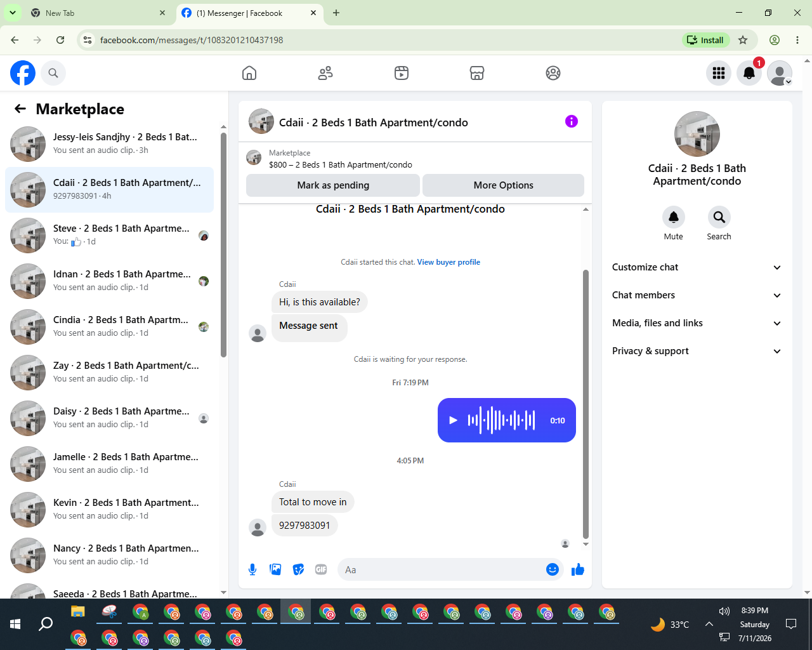Click the Install app button in address bar
Image resolution: width=812 pixels, height=650 pixels.
tap(706, 40)
